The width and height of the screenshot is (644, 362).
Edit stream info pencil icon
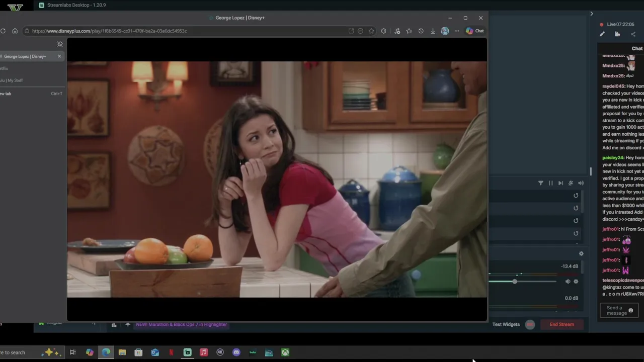pyautogui.click(x=602, y=34)
